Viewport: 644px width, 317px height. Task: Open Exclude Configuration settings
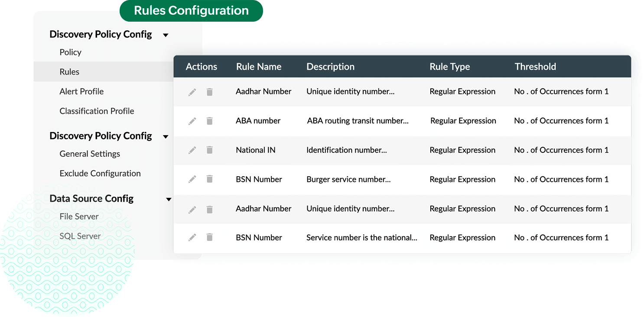click(100, 174)
